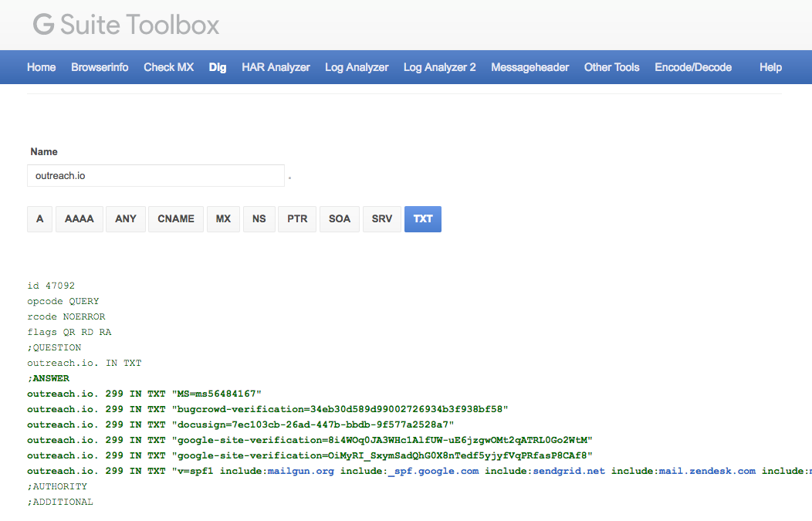Query ANY record type
The width and height of the screenshot is (812, 521).
(125, 218)
